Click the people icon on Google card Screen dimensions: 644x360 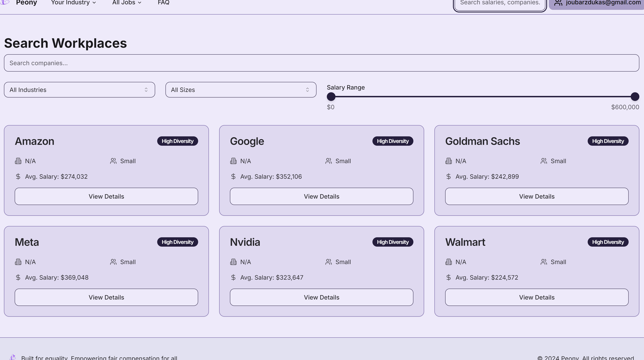coord(329,161)
